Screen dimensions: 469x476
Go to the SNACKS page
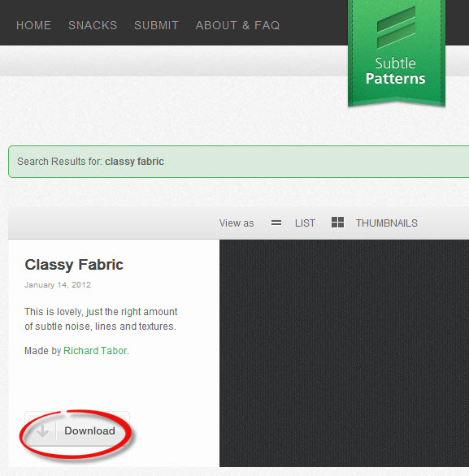[x=93, y=25]
